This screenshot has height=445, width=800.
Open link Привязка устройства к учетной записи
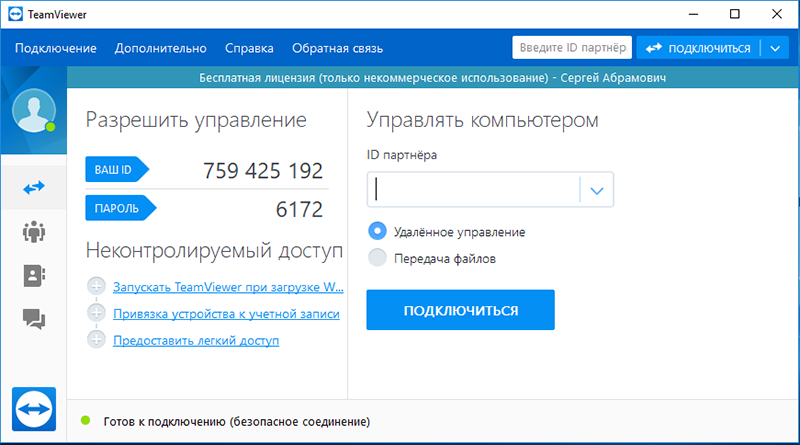point(226,314)
